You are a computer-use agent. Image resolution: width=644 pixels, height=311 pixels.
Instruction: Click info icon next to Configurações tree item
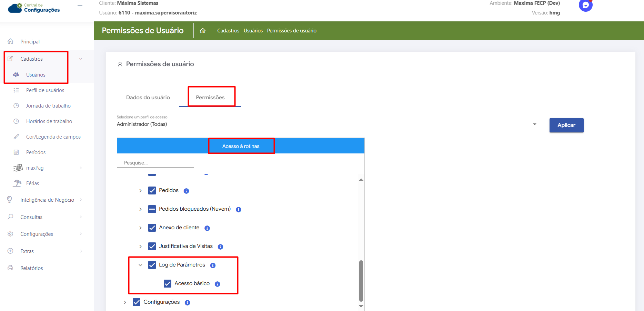tap(188, 303)
